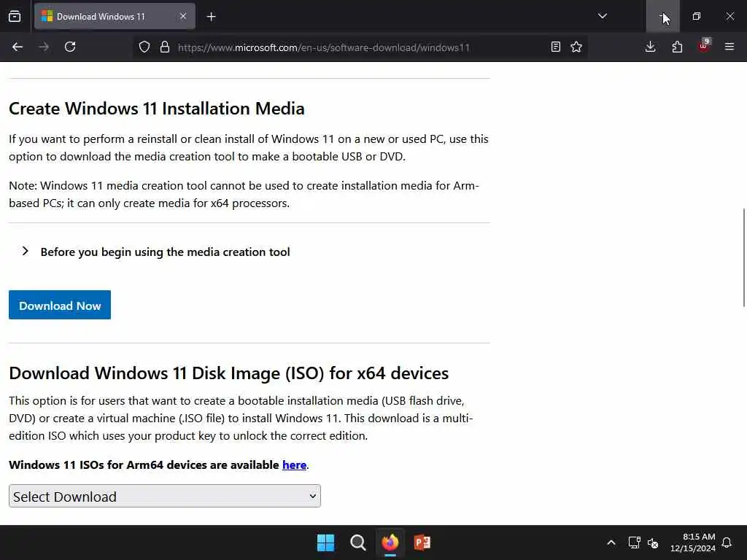Open network status tray icon
The width and height of the screenshot is (747, 560).
pyautogui.click(x=634, y=542)
